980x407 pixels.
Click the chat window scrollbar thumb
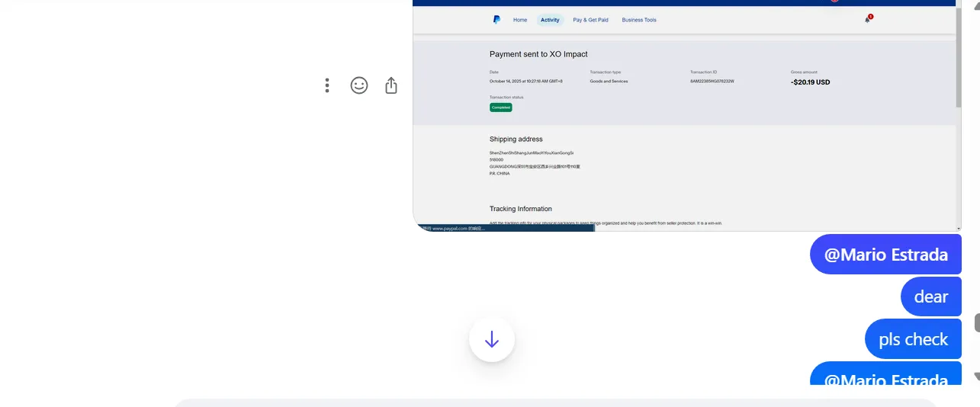[x=977, y=322]
